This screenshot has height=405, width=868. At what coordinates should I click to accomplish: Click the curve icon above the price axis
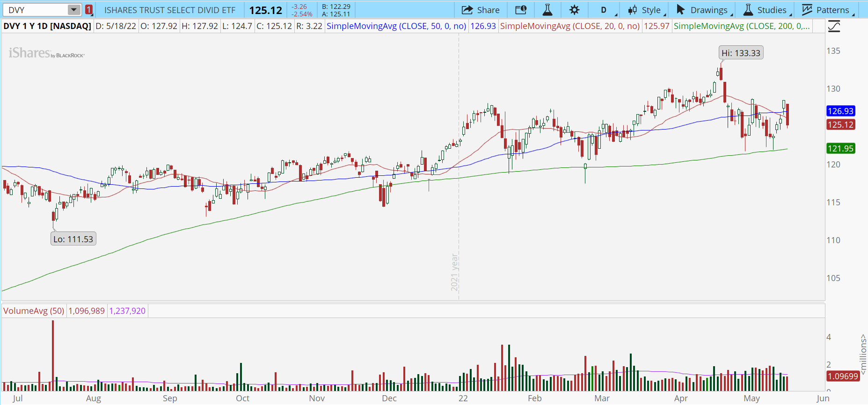pyautogui.click(x=834, y=26)
